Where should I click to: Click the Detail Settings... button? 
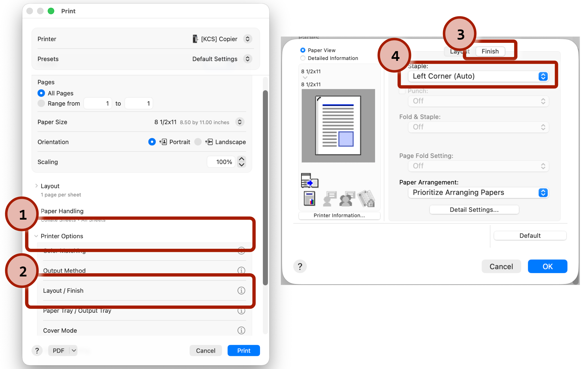pos(474,210)
